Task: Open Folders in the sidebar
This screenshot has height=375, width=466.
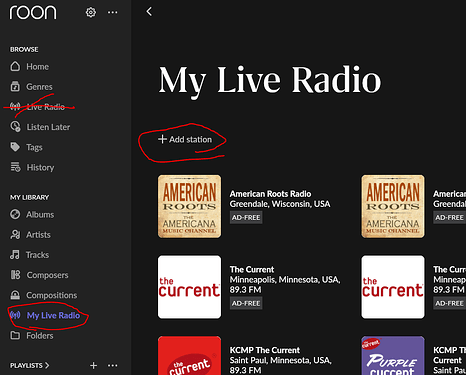Action: (x=31, y=335)
